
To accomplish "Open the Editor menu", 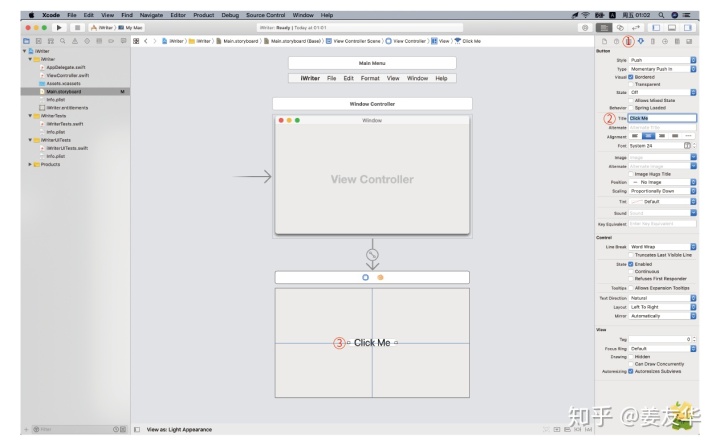I will coord(178,15).
